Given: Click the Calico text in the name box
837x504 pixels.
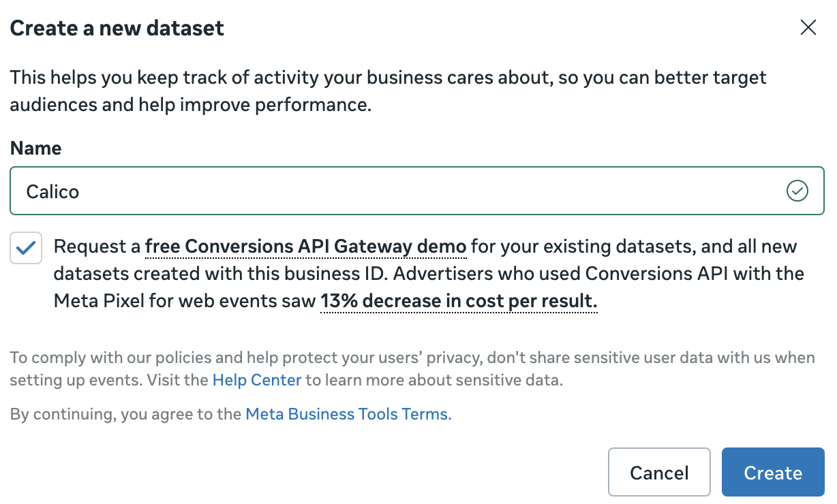Looking at the screenshot, I should (51, 191).
